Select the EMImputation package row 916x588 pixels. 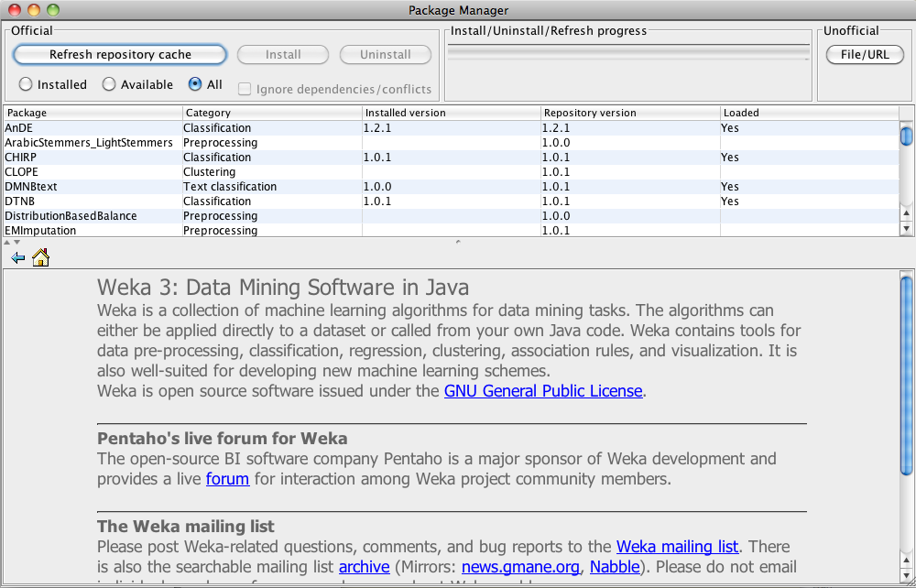tap(452, 230)
